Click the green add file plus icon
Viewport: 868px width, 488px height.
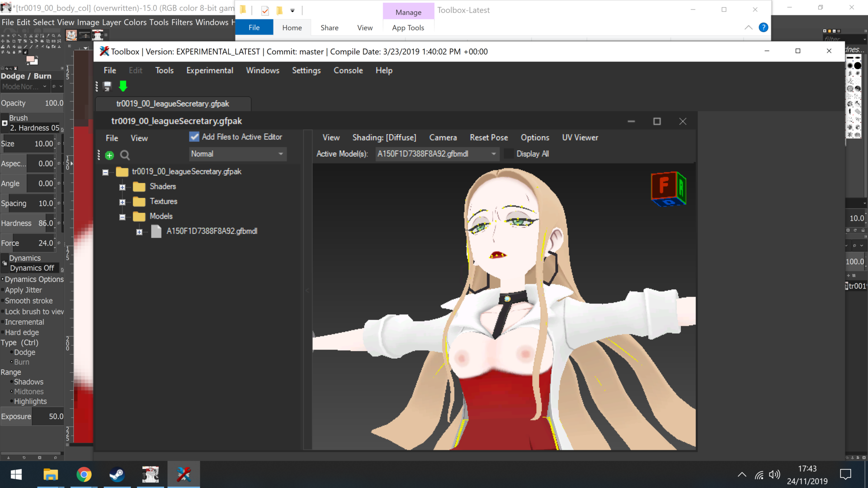109,155
